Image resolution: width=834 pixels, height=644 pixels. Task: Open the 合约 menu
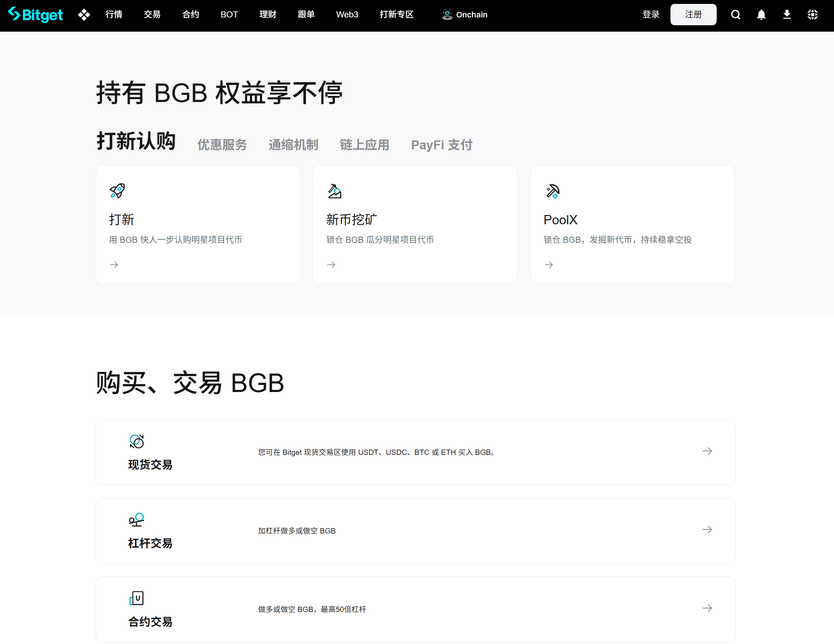pyautogui.click(x=191, y=15)
